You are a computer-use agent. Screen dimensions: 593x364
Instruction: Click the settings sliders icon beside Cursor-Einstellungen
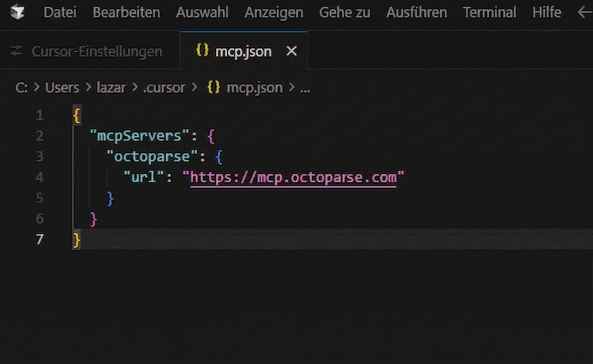click(x=16, y=51)
